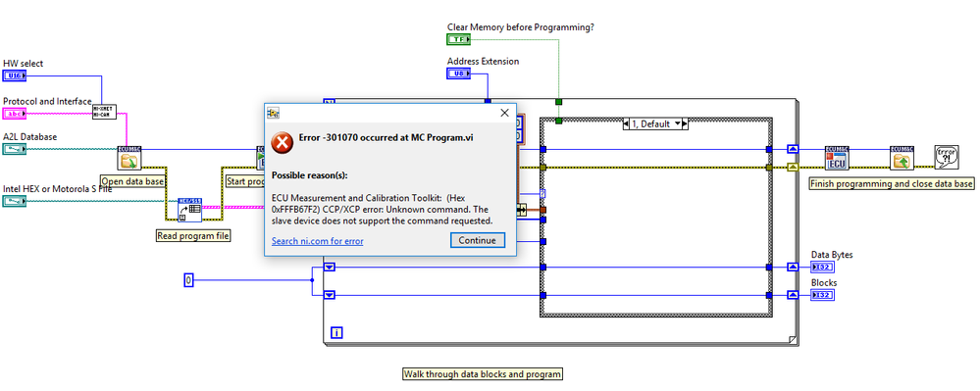This screenshot has width=980, height=391.
Task: Close the error dialog window
Action: pos(504,113)
